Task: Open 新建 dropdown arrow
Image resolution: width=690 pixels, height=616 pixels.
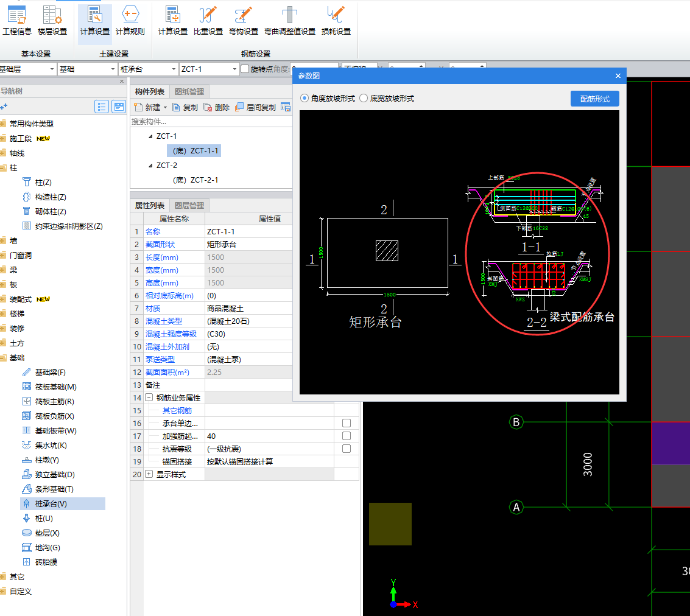Action: [166, 108]
